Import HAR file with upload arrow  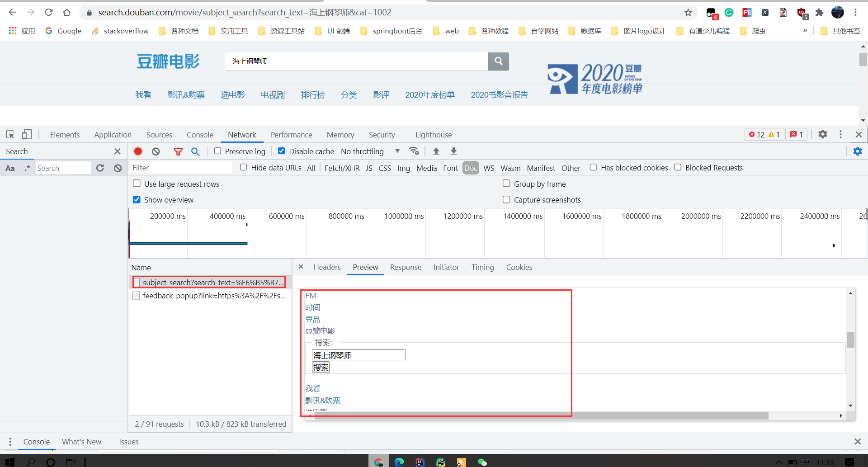[x=436, y=151]
